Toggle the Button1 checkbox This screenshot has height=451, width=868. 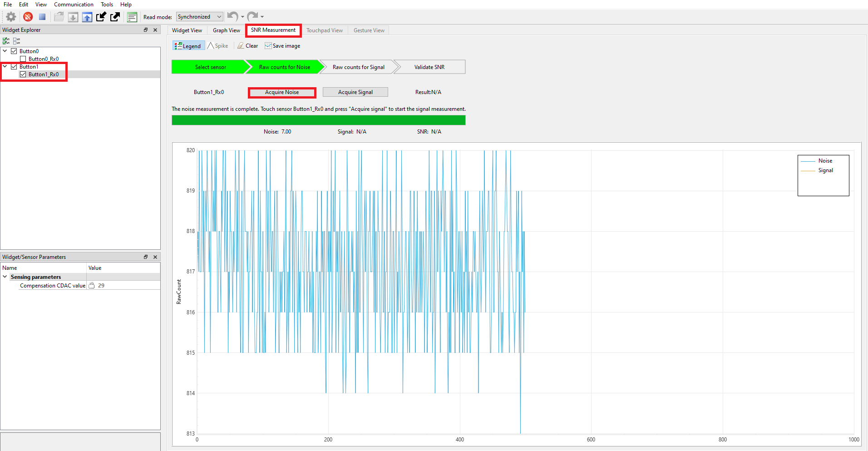pyautogui.click(x=14, y=67)
